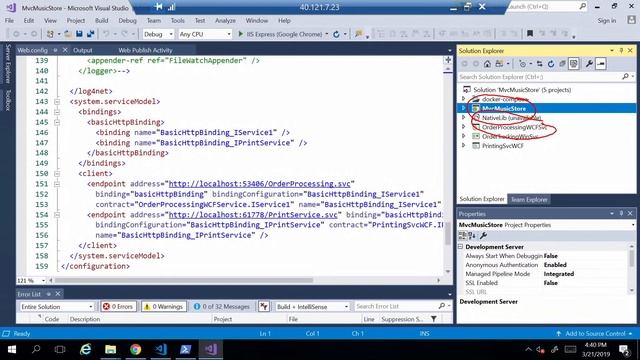Click Collapse All icon in Solution Explorer
Screen dimensions: 640x360
click(562, 64)
